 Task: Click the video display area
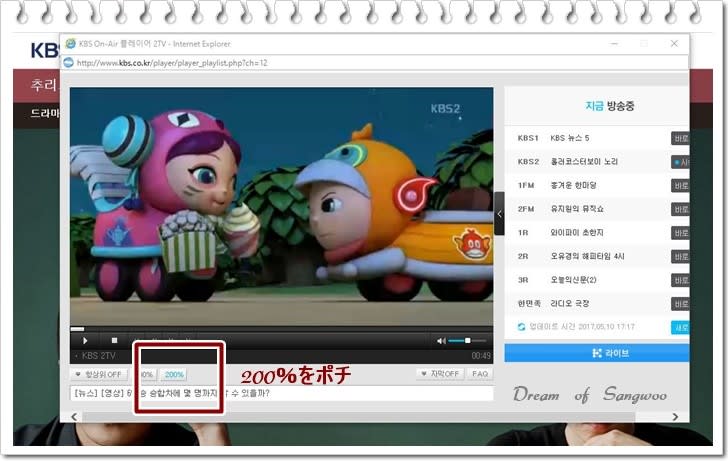point(281,207)
